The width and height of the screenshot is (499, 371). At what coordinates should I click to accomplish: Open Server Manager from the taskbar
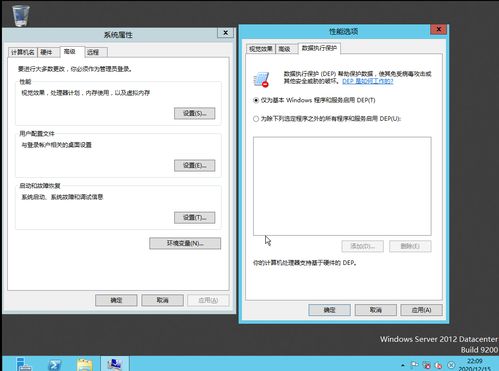coord(24,364)
